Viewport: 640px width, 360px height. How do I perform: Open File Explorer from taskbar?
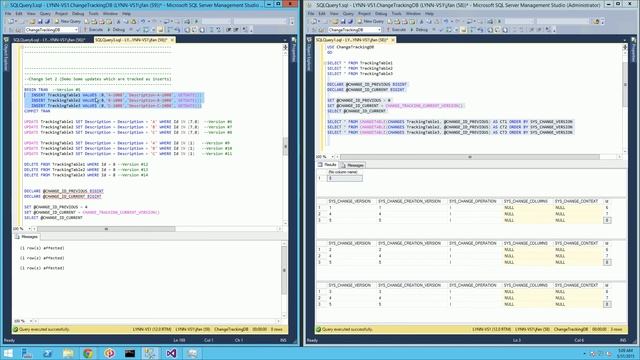click(68, 353)
